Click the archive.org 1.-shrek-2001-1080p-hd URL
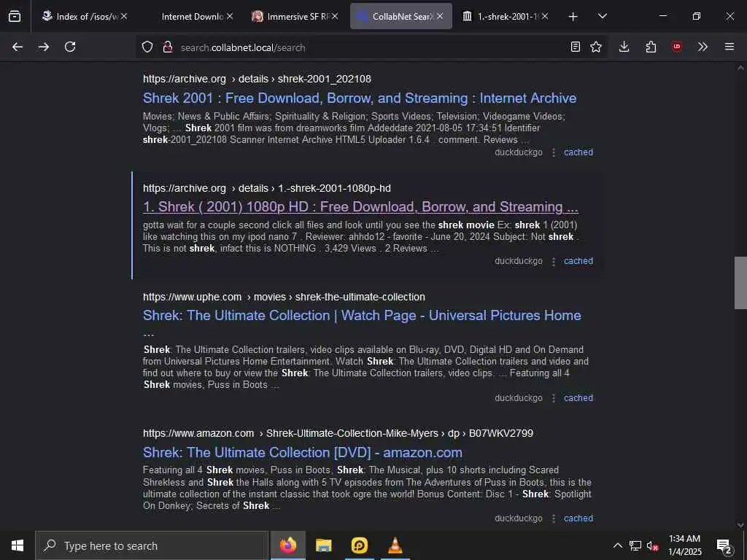The image size is (747, 560). (x=267, y=189)
